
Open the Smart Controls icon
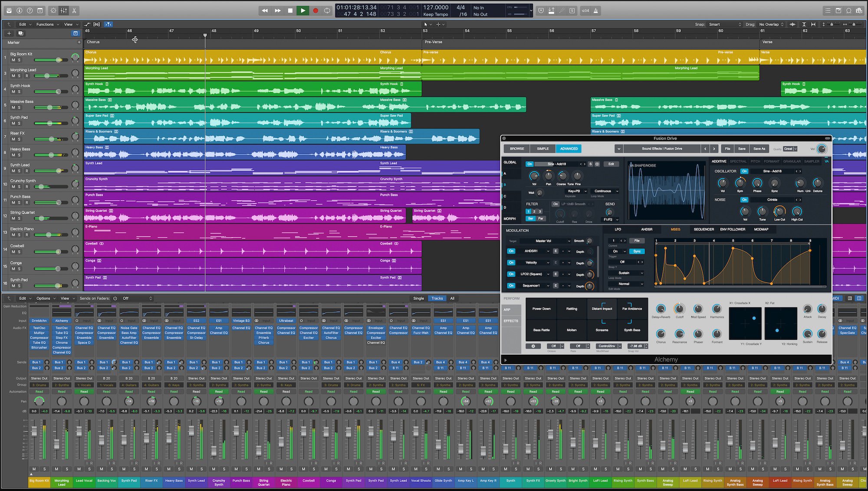(x=53, y=10)
